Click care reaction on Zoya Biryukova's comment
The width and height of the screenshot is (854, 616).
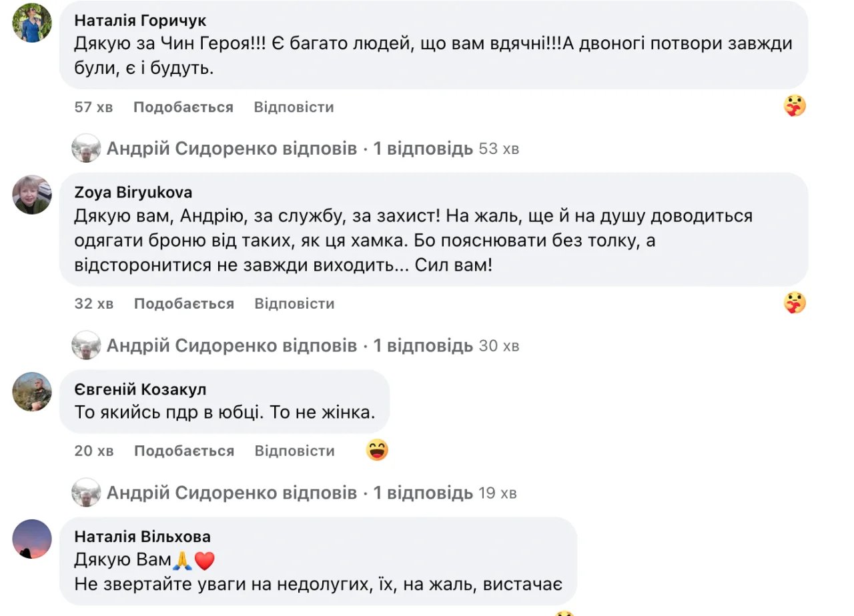pyautogui.click(x=795, y=303)
